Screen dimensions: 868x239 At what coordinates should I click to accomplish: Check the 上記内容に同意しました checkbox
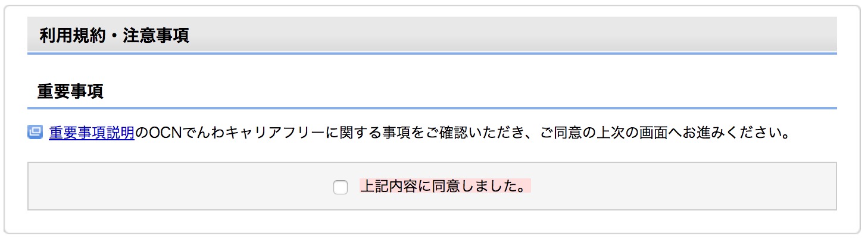pyautogui.click(x=341, y=187)
